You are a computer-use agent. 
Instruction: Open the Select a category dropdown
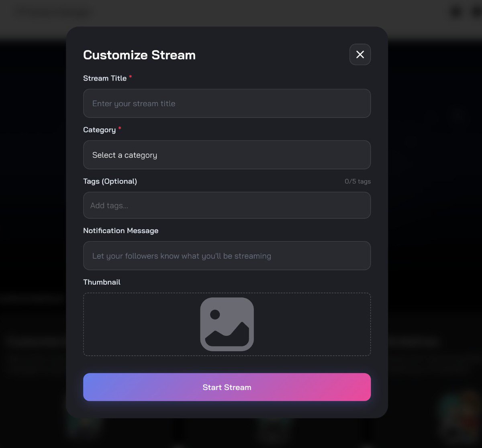click(x=227, y=155)
